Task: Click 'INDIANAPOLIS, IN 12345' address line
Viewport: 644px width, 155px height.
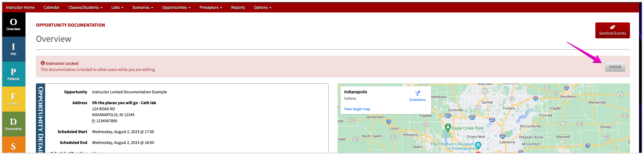Action: [113, 115]
